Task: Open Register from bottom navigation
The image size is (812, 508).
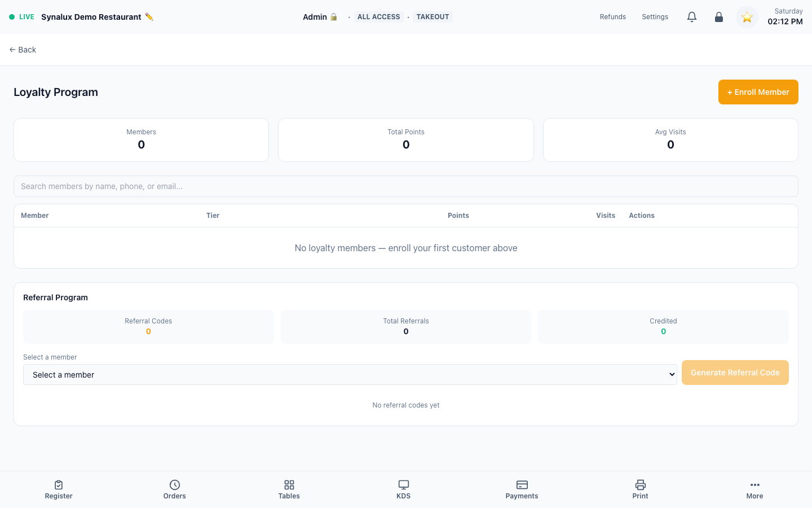Action: (59, 490)
